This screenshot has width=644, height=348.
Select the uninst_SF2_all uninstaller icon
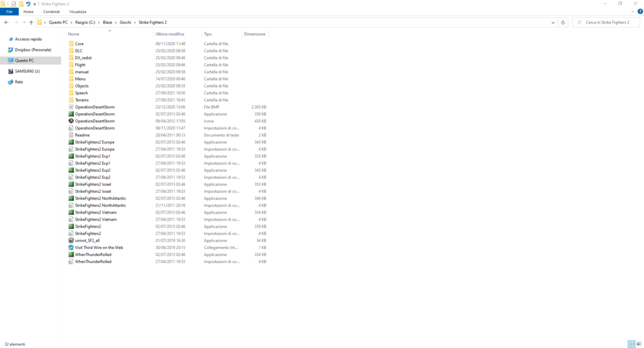click(71, 241)
